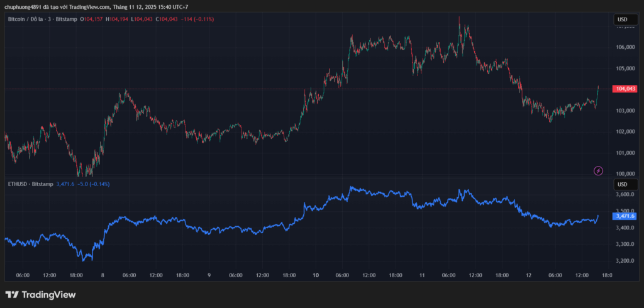Click date 8 on the time axis

[x=103, y=275]
